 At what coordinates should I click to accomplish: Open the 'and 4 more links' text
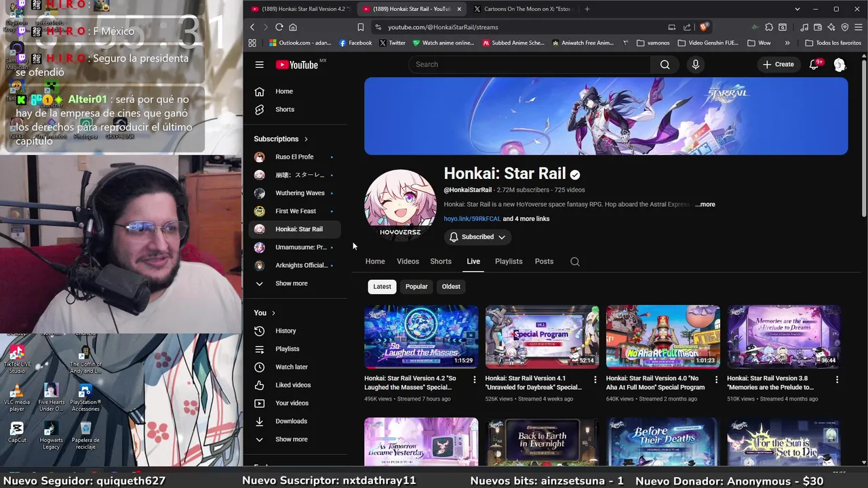tap(526, 219)
